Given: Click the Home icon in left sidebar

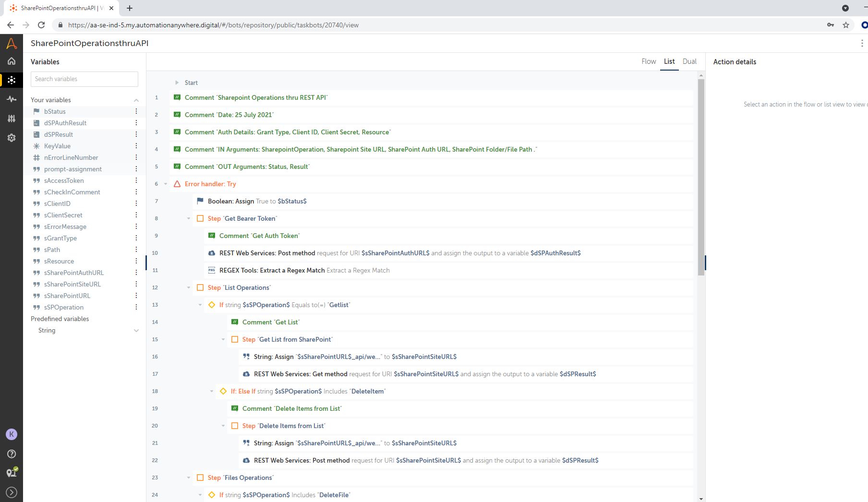Looking at the screenshot, I should [12, 61].
